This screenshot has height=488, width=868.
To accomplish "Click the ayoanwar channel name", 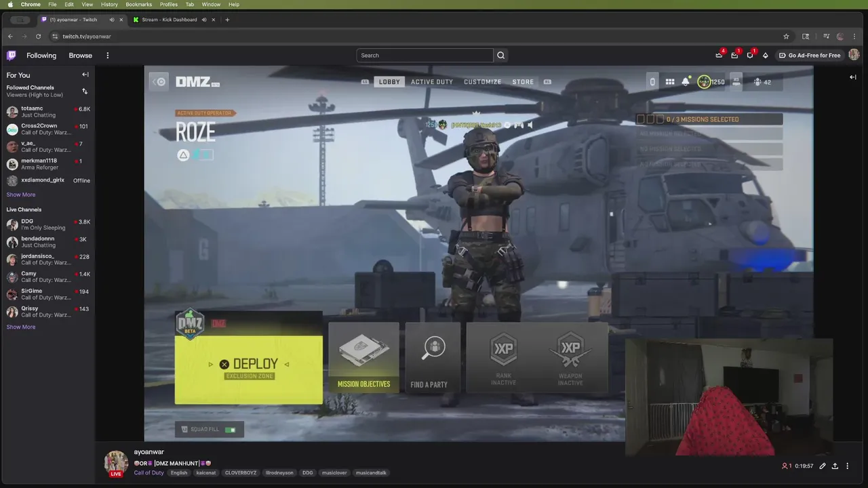I will click(149, 452).
